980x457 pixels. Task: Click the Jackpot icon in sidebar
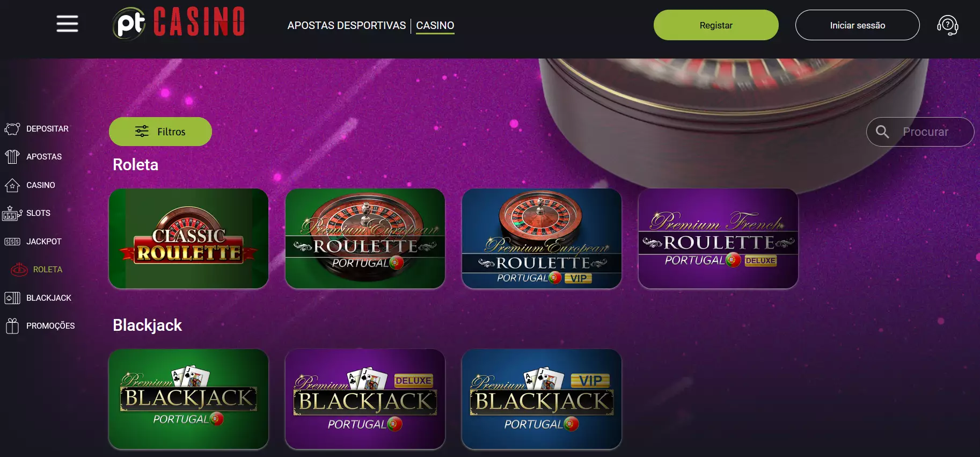coord(12,242)
